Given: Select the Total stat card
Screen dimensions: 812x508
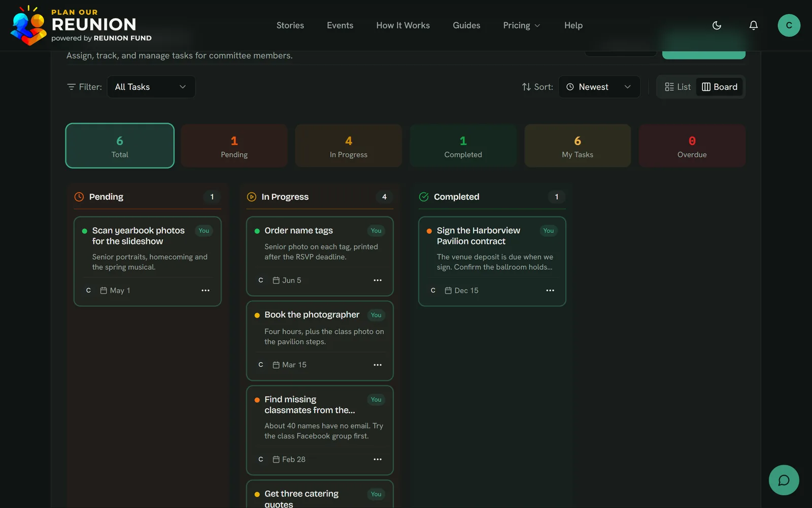Looking at the screenshot, I should pyautogui.click(x=120, y=146).
